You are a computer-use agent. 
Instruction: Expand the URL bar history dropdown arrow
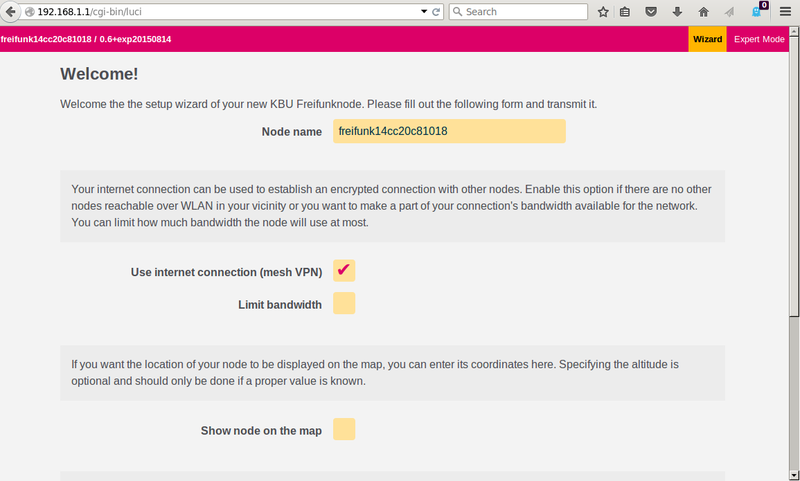point(424,12)
